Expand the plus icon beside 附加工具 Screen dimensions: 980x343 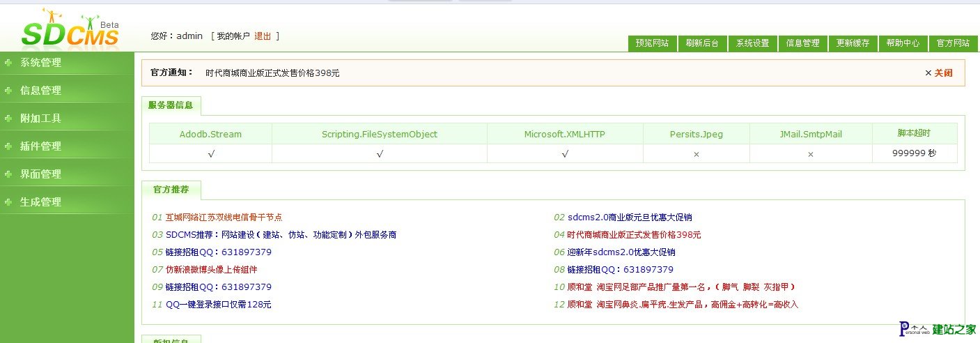click(8, 118)
